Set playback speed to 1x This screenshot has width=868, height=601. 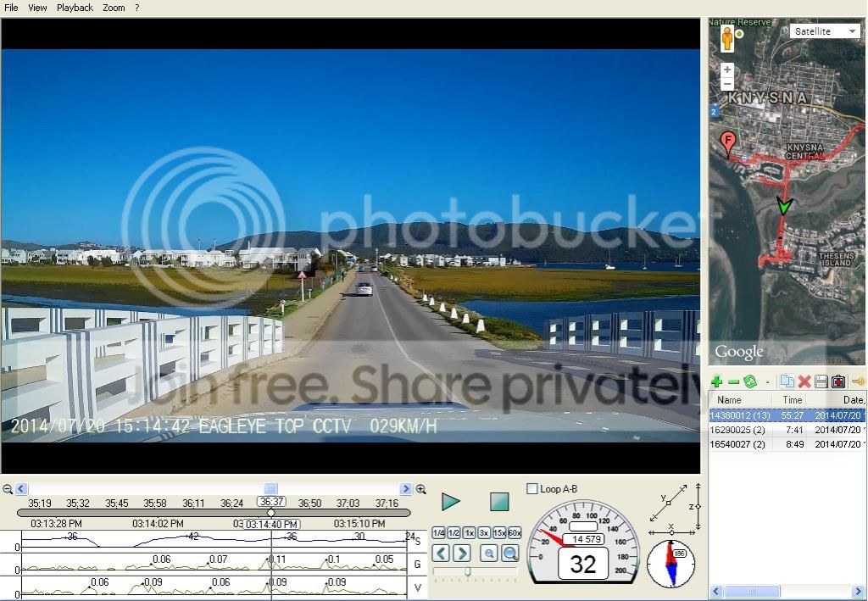469,532
